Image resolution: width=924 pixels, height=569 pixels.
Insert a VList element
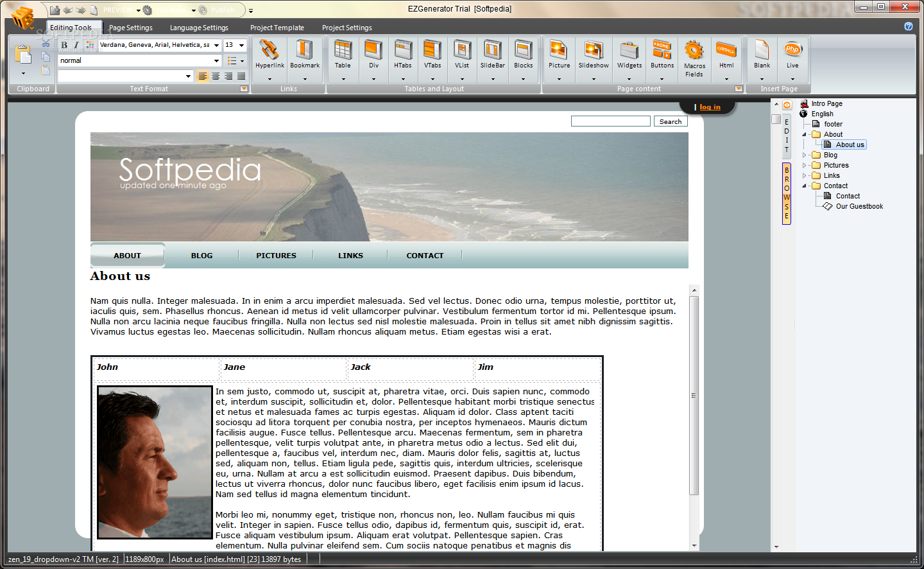tap(462, 60)
